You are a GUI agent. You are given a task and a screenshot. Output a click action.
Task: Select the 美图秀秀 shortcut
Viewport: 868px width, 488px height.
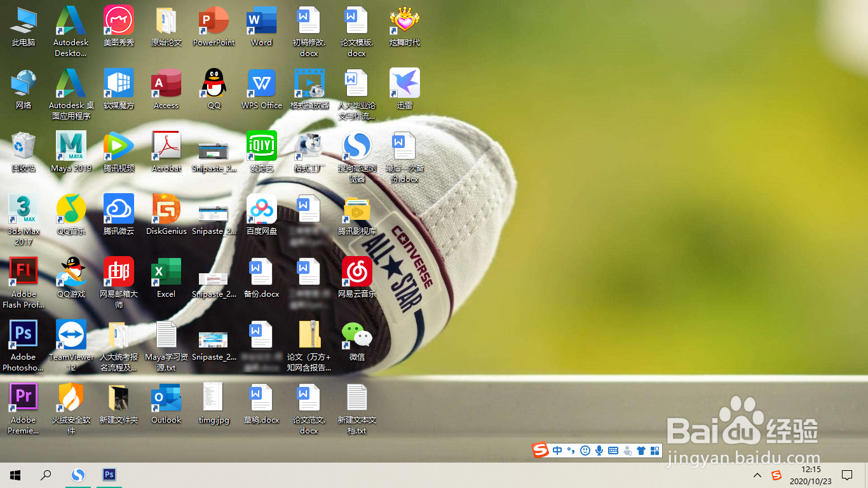tap(119, 27)
